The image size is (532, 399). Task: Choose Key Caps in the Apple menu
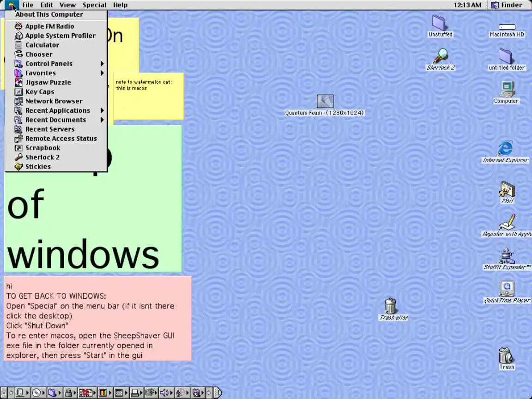point(56,91)
